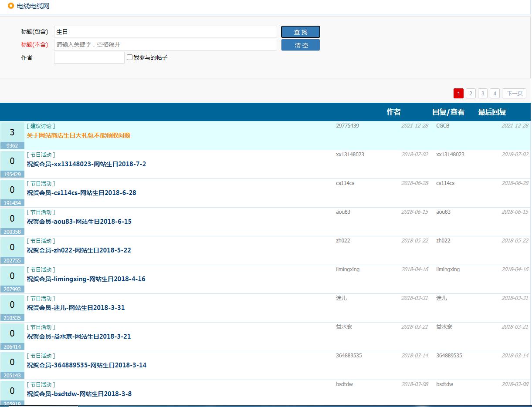Open post 祝贺会员-迷儿-网站生日2018-3-31

click(76, 308)
